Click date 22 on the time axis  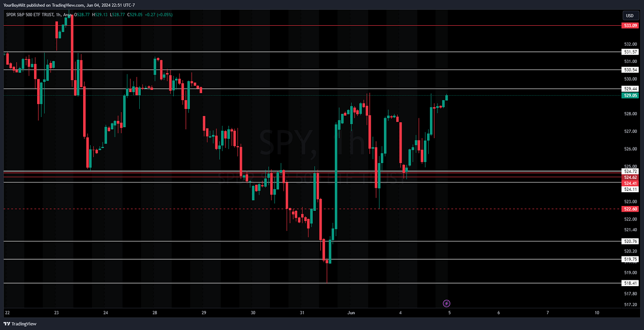click(x=7, y=313)
